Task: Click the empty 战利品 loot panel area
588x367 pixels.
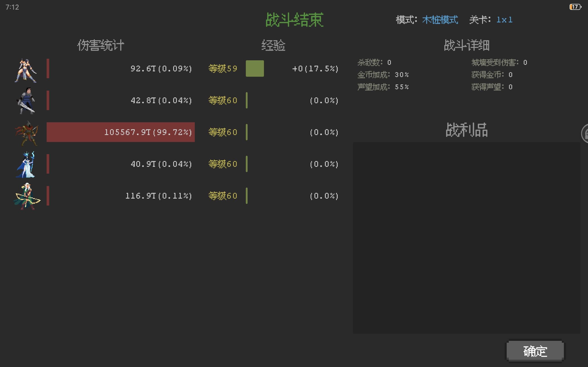Action: (x=466, y=237)
